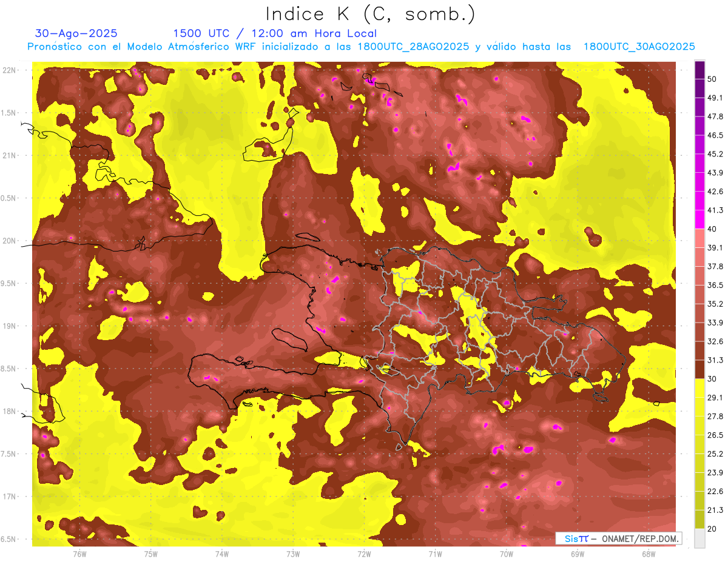The image size is (728, 562).
Task: Click the colorbar value '27.8'
Action: tap(715, 416)
